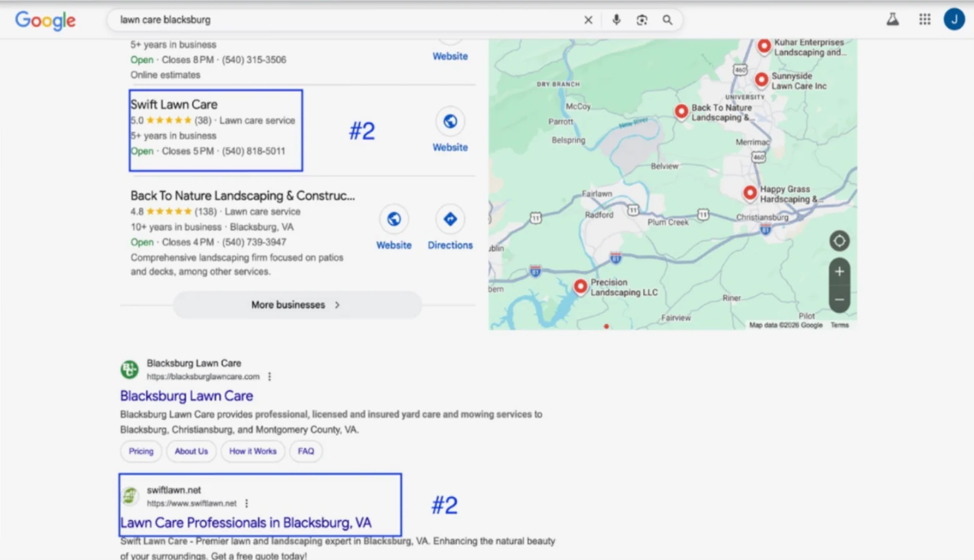Click the magnifier search icon
Viewport: 974px width, 560px height.
[x=667, y=20]
